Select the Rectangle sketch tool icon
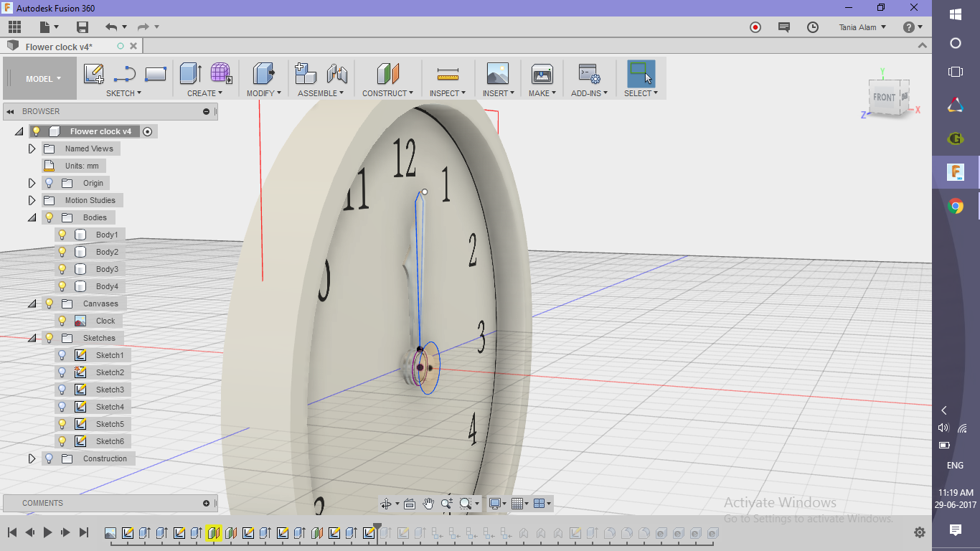Screen dimensions: 980x551 pyautogui.click(x=156, y=74)
